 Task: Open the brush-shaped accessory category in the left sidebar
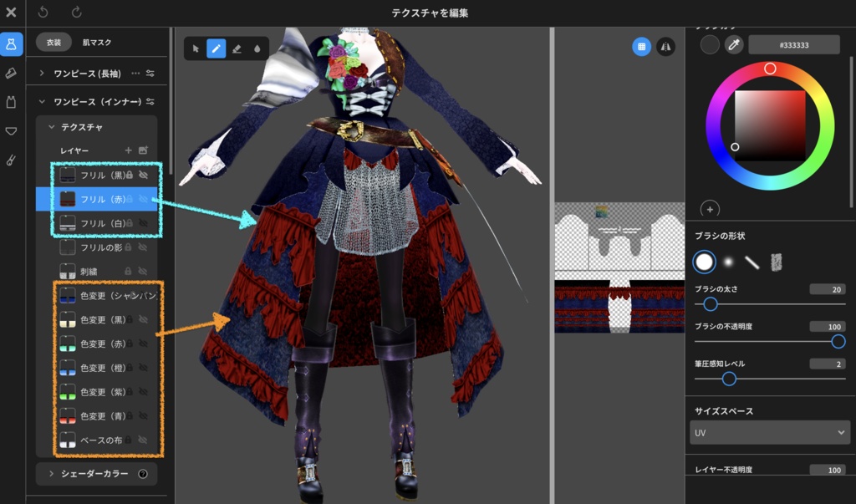[11, 160]
